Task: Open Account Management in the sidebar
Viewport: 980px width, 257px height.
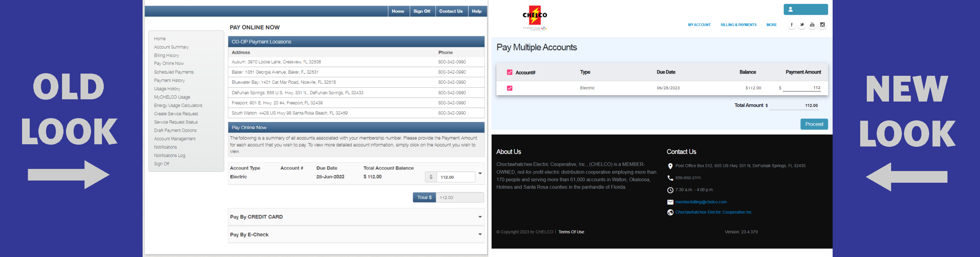Action: click(x=175, y=139)
